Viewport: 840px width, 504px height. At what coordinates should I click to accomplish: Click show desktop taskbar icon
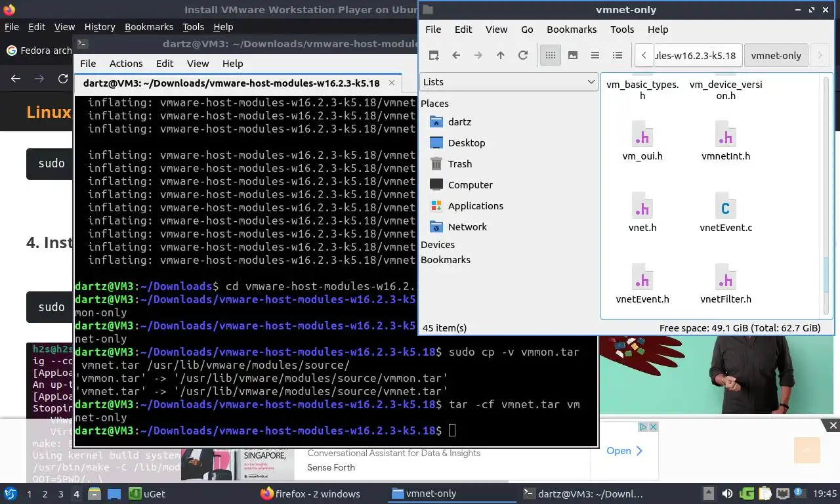pos(114,494)
